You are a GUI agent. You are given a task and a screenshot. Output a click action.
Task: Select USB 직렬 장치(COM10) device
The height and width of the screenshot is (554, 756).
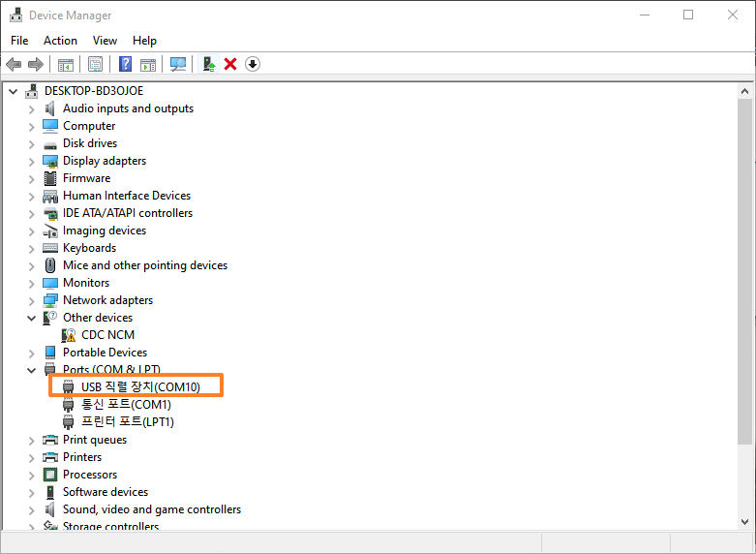(x=140, y=387)
